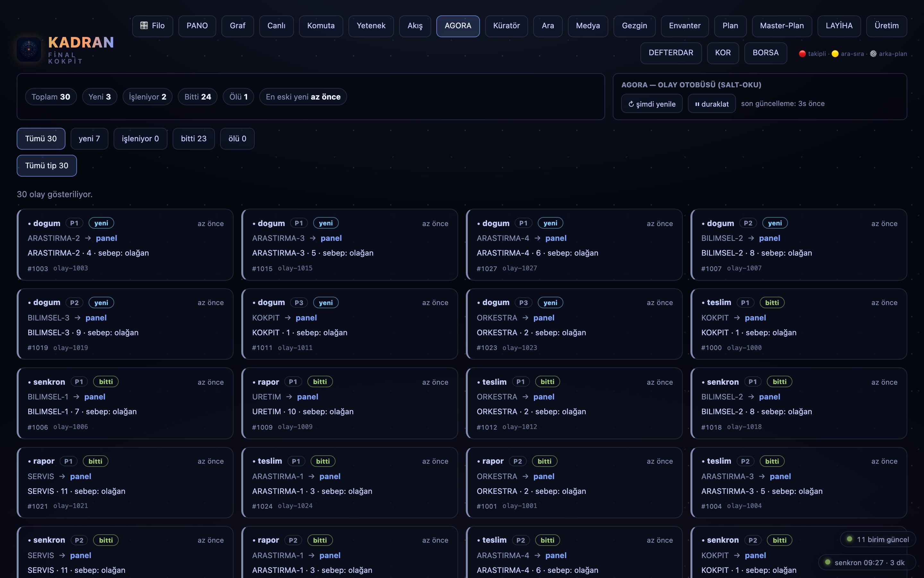This screenshot has height=578, width=924.
Task: Click the green dot in 11 birim güncel
Action: (849, 539)
